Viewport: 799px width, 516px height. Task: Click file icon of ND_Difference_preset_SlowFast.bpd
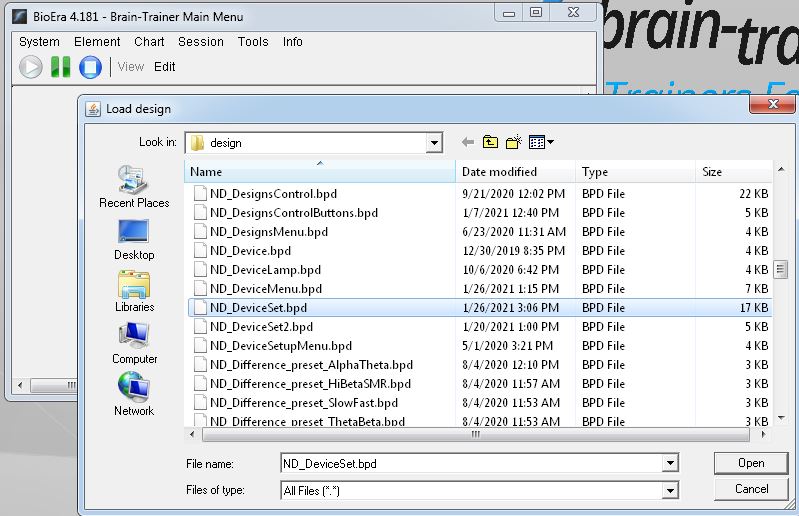click(x=201, y=403)
